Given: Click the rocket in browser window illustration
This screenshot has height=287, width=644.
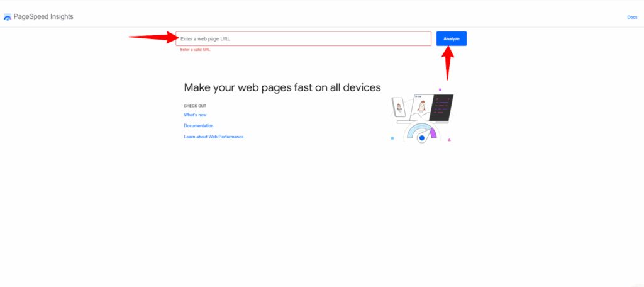Looking at the screenshot, I should click(421, 108).
